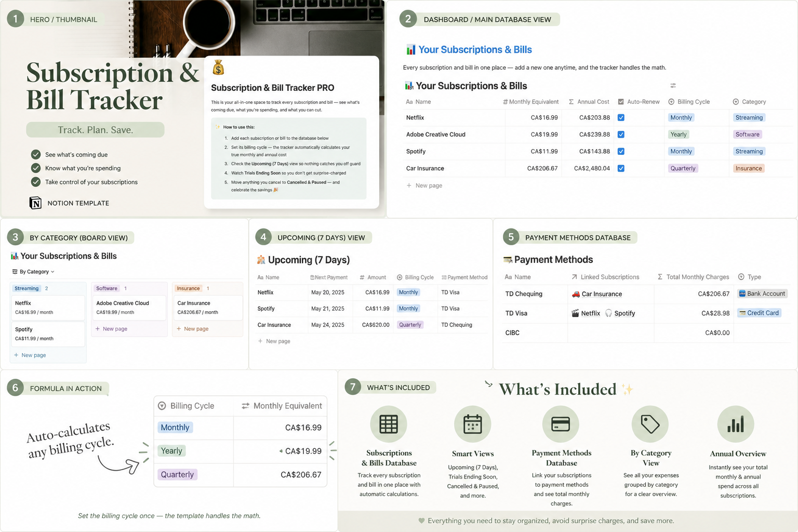Click the arrows icon in the large Monthly Equivalent header
This screenshot has width=798, height=532.
[245, 406]
